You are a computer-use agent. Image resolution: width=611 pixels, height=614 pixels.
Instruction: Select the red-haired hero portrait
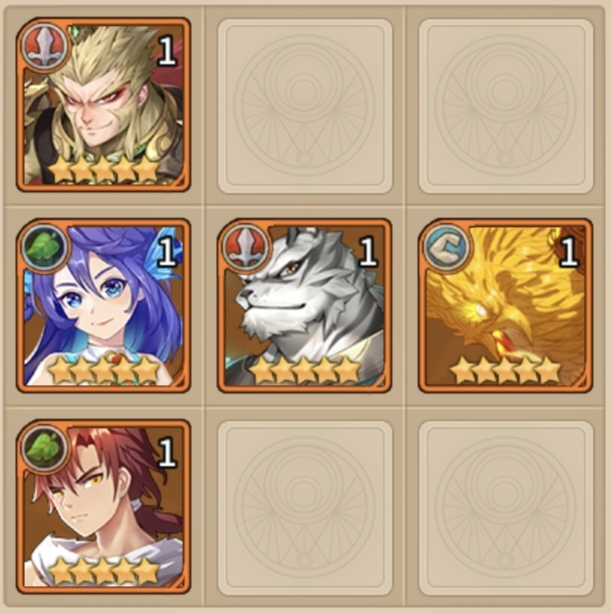tap(103, 506)
